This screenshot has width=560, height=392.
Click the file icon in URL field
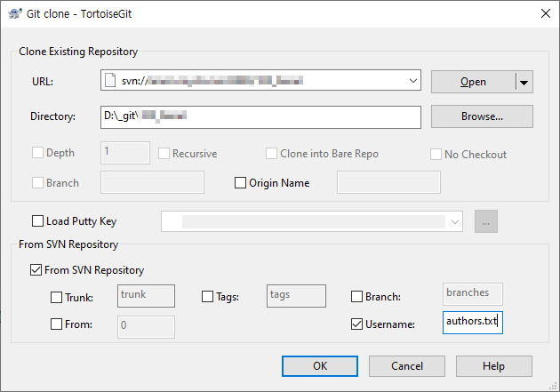110,80
